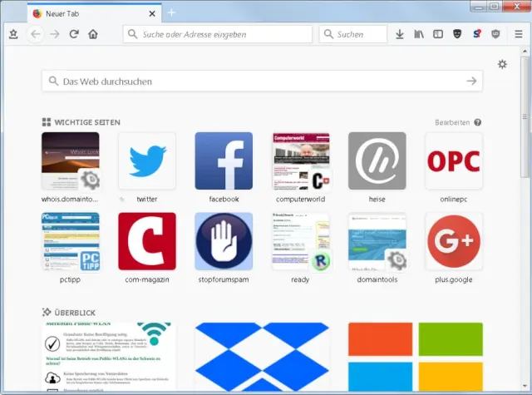Click the gray shield extension icon
Image resolution: width=532 pixels, height=395 pixels.
pos(495,34)
